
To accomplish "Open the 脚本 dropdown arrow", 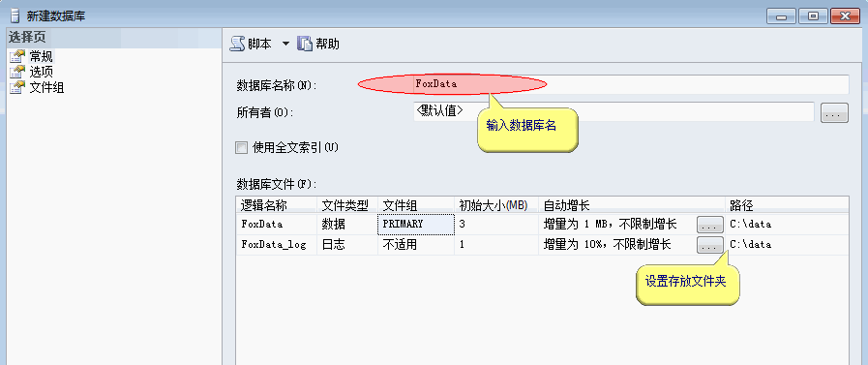I will (x=285, y=45).
